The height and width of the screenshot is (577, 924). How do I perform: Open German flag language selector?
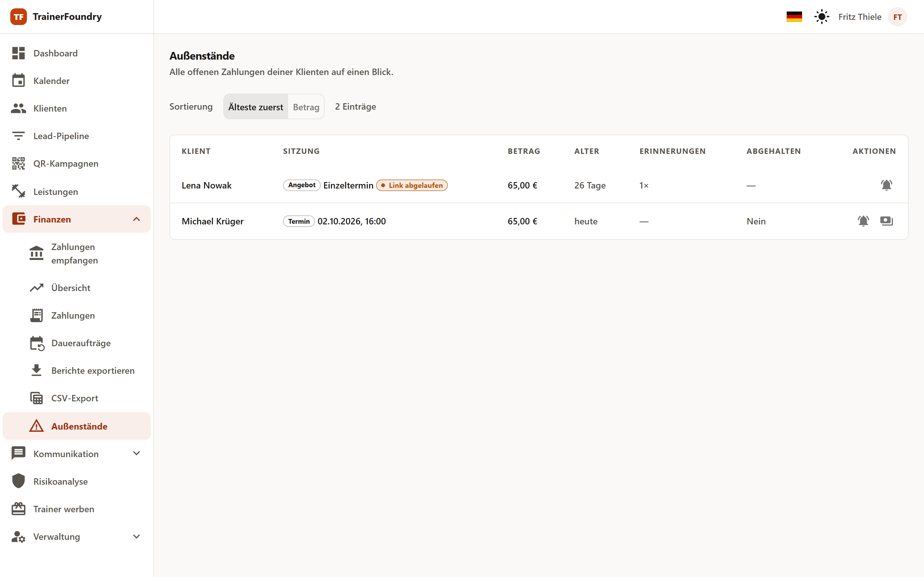pyautogui.click(x=794, y=17)
